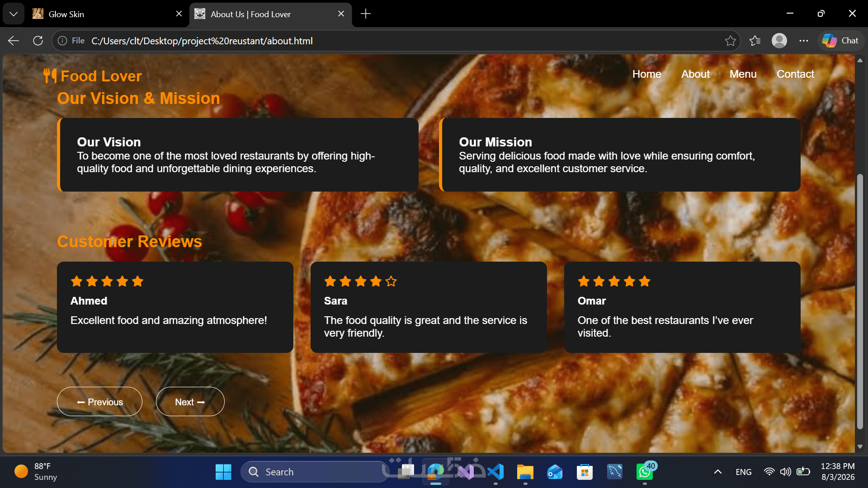Click the Our Vision description paragraph
Viewport: 868px width, 488px height.
point(226,162)
